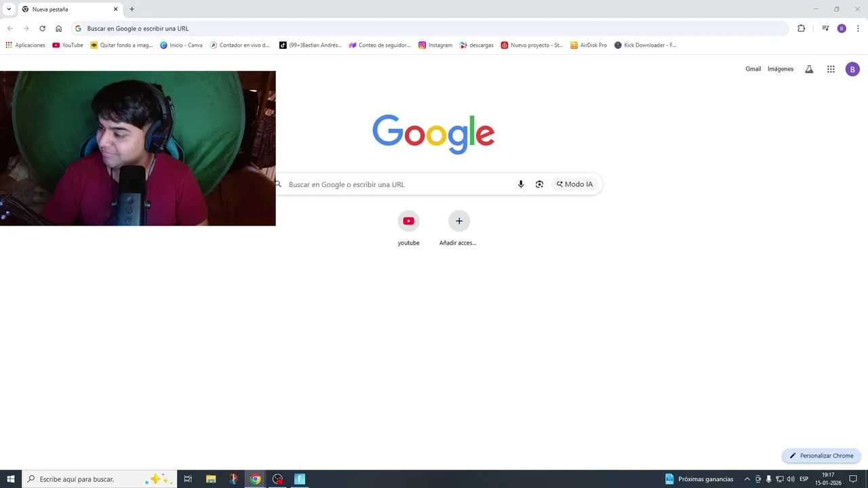The image size is (868, 488).
Task: Search by image with Lens icon
Action: click(x=540, y=184)
